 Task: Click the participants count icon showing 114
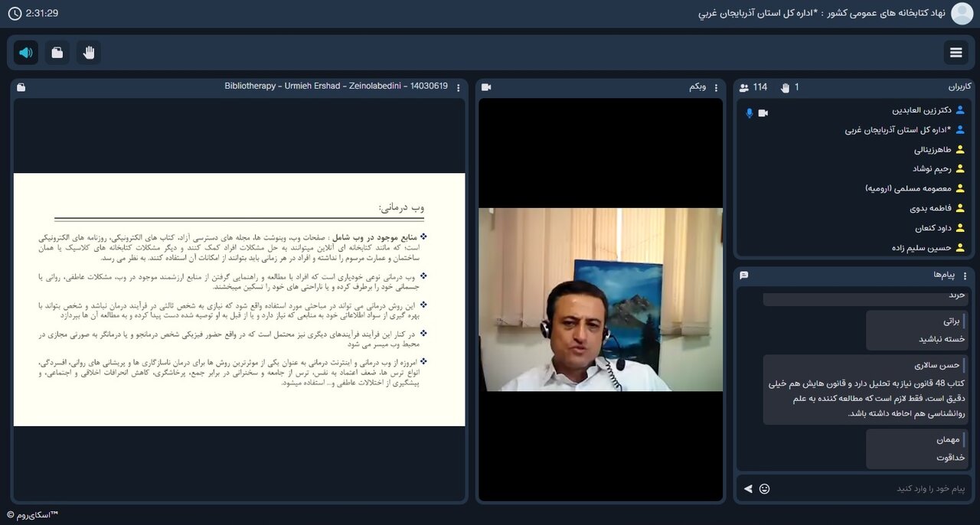[x=743, y=87]
